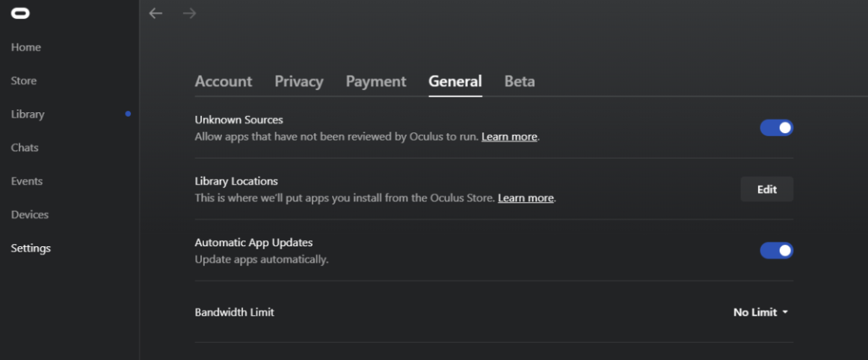
Task: Click the blue Library notification dot
Action: pyautogui.click(x=128, y=114)
